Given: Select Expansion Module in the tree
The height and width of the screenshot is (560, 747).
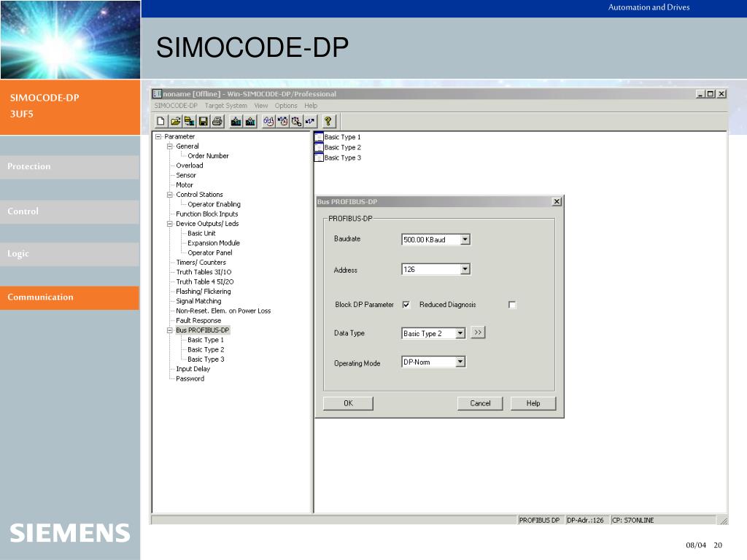Looking at the screenshot, I should 214,243.
